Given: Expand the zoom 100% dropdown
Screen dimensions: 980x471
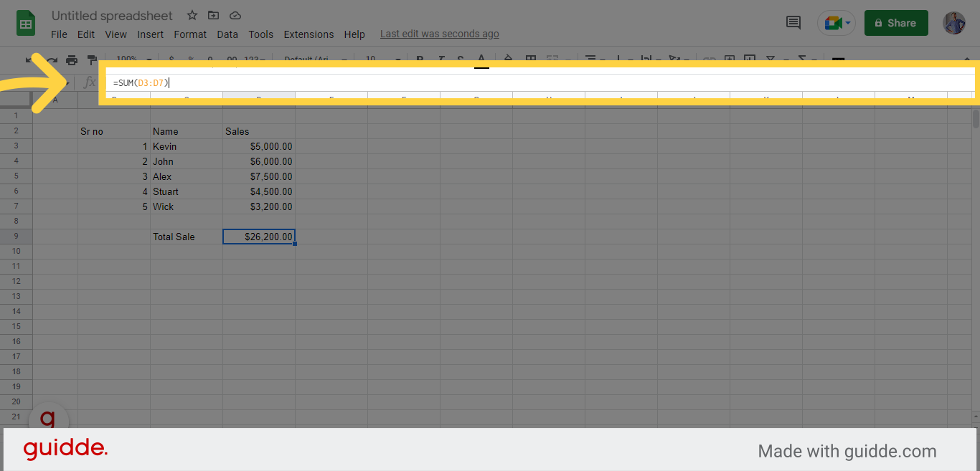Looking at the screenshot, I should click(x=133, y=60).
